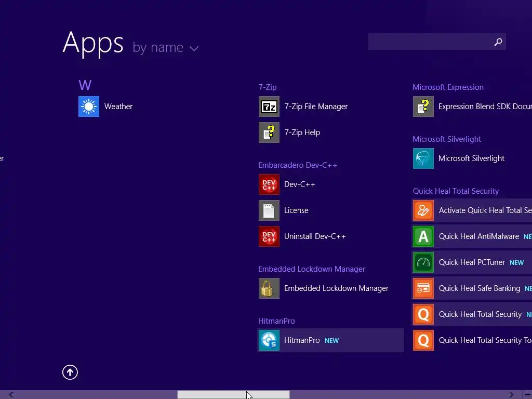Click the search magnifier icon
Image resolution: width=532 pixels, height=399 pixels.
click(498, 42)
